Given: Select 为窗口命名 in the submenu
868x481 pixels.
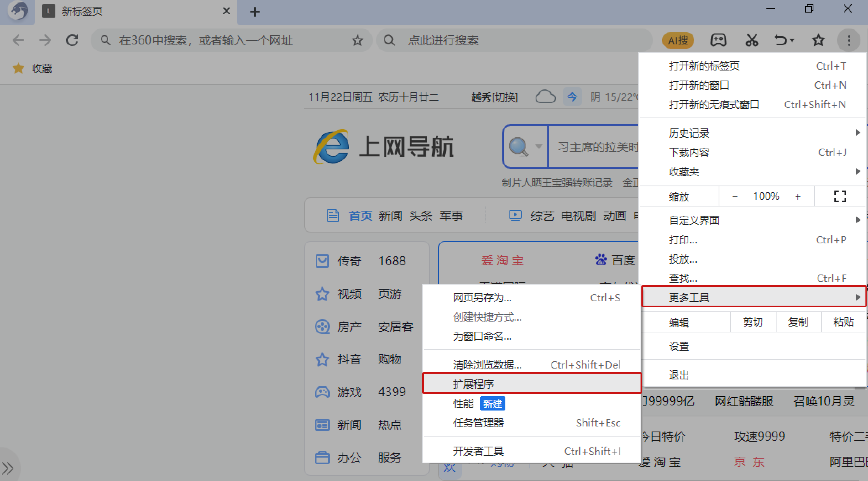Looking at the screenshot, I should 532,336.
